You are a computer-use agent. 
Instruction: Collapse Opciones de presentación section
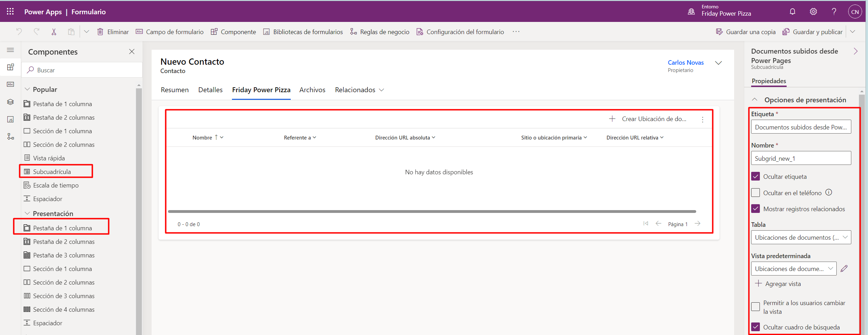pos(755,99)
